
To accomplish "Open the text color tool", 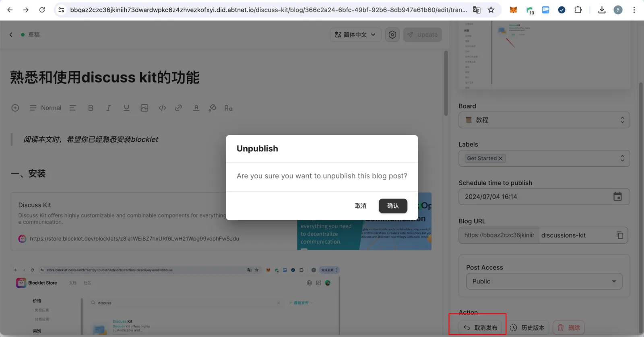I will click(x=196, y=108).
